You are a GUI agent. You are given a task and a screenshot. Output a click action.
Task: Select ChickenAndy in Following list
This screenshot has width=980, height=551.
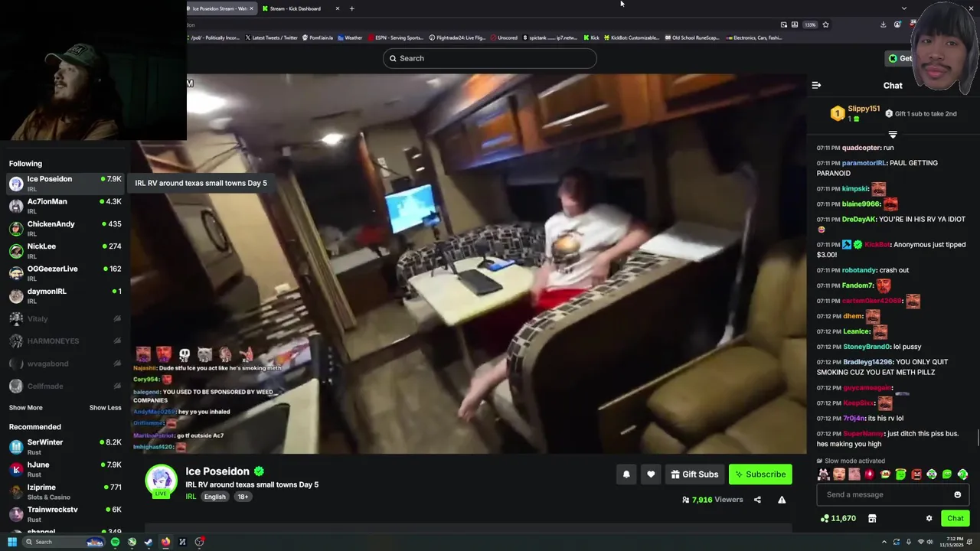coord(65,228)
